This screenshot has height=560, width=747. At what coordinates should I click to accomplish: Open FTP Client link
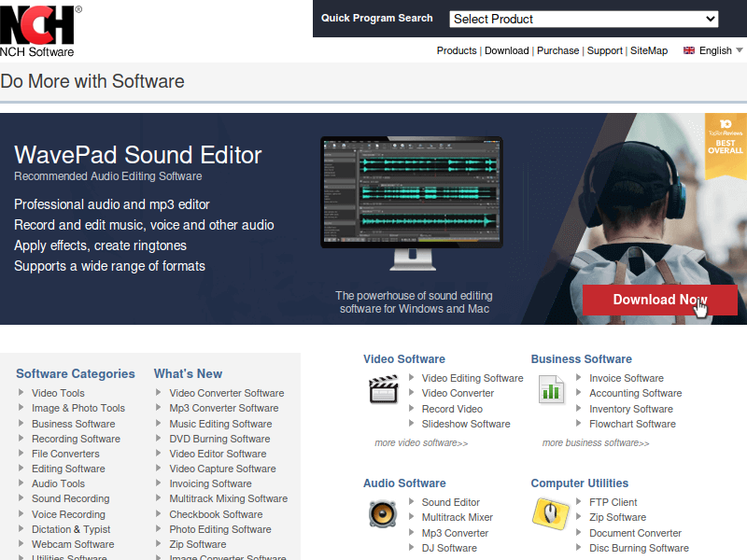613,502
